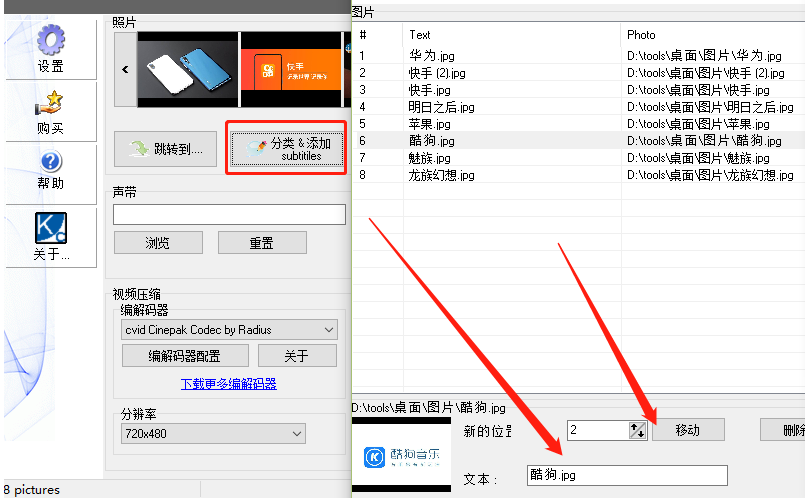Screen dimensions: 805x498
Task: Click the 浏览 browse button
Action: click(x=158, y=243)
